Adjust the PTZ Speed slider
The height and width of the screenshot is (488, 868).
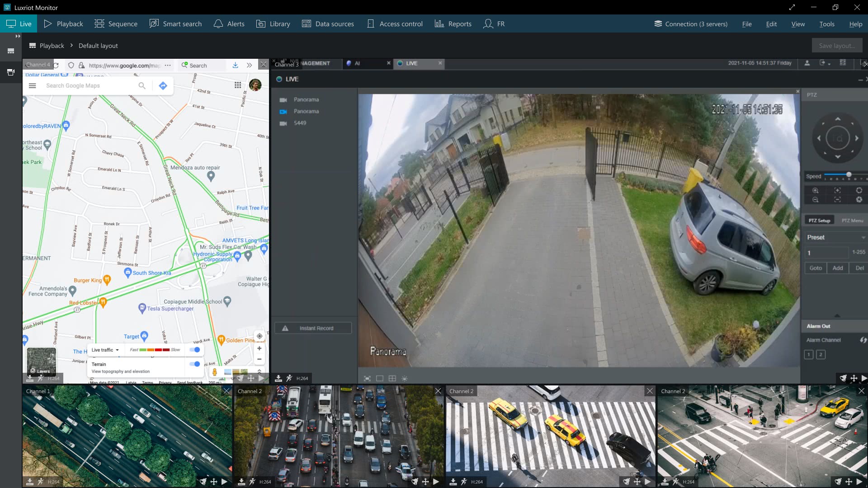[x=849, y=175]
